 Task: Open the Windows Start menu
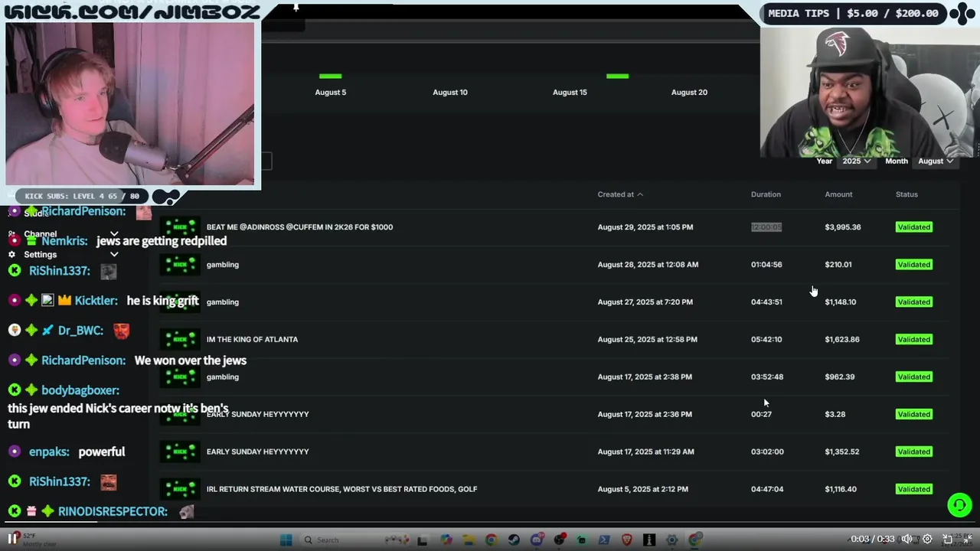click(x=286, y=540)
